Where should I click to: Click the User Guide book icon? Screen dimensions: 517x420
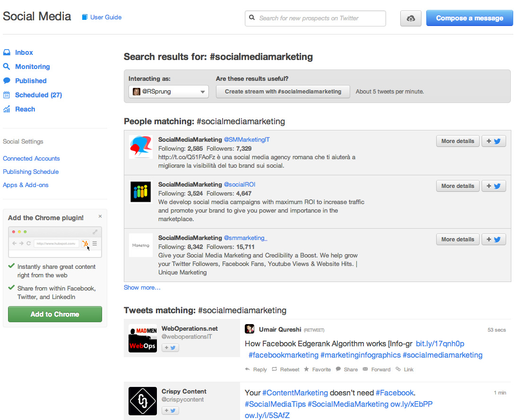[85, 17]
